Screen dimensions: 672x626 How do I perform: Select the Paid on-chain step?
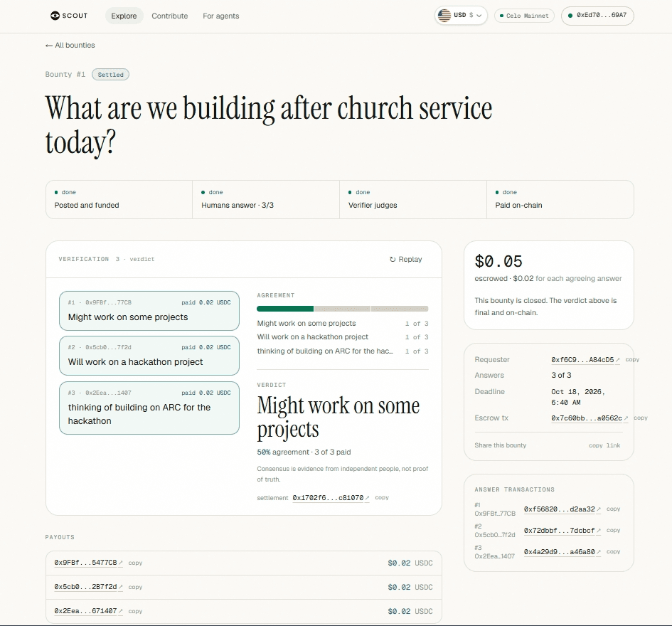click(560, 199)
